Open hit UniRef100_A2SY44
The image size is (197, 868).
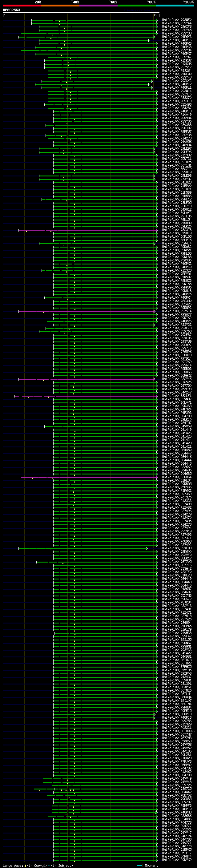[x=176, y=23]
